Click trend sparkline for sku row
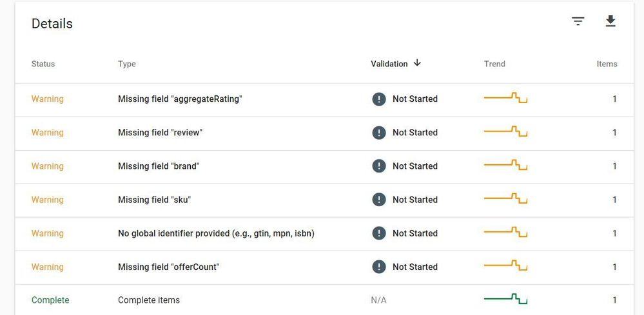This screenshot has width=644, height=315. coord(505,198)
